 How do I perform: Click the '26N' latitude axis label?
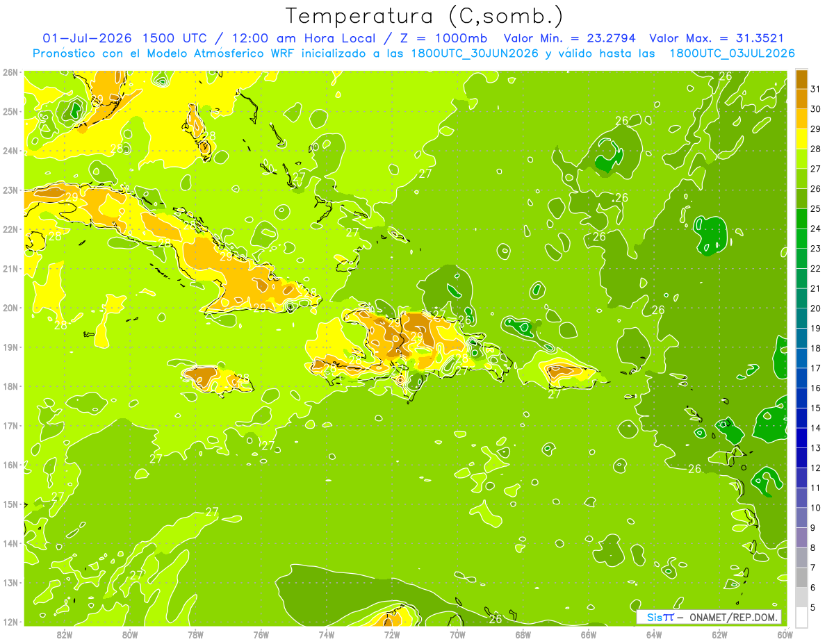tap(10, 72)
